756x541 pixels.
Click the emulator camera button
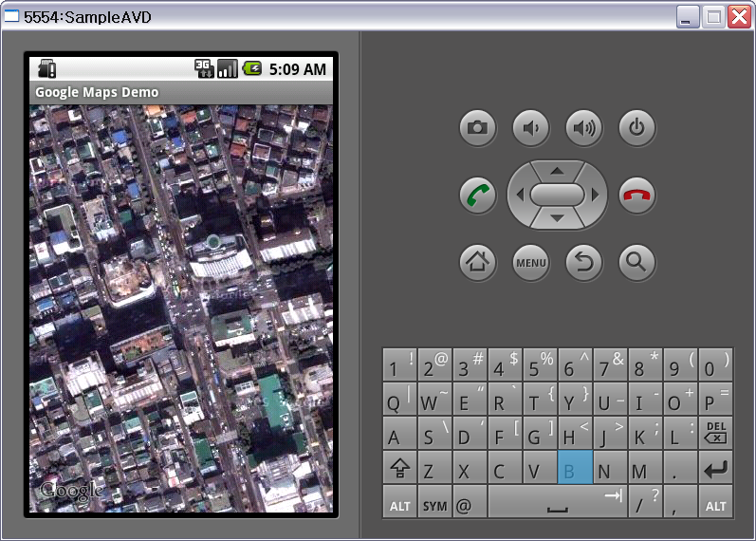[477, 128]
